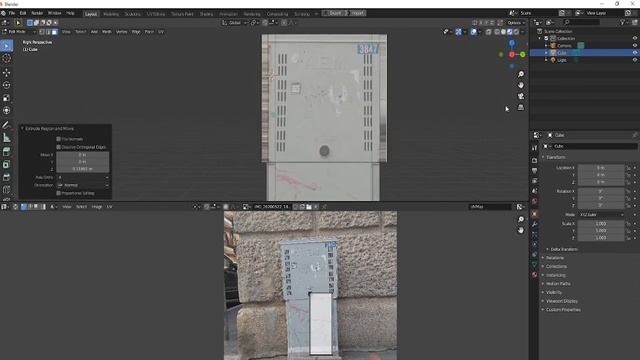640x360 pixels.
Task: Toggle the Collection exclude checkbox
Action: pyautogui.click(x=546, y=38)
